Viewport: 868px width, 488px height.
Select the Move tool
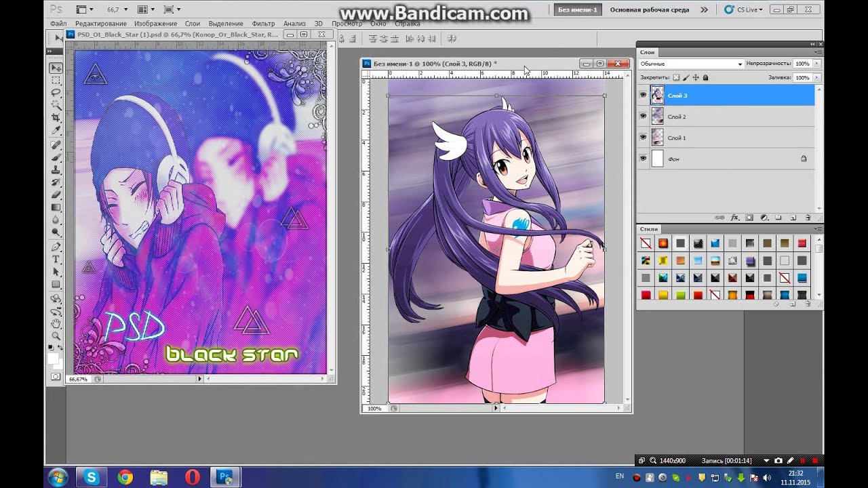point(56,68)
